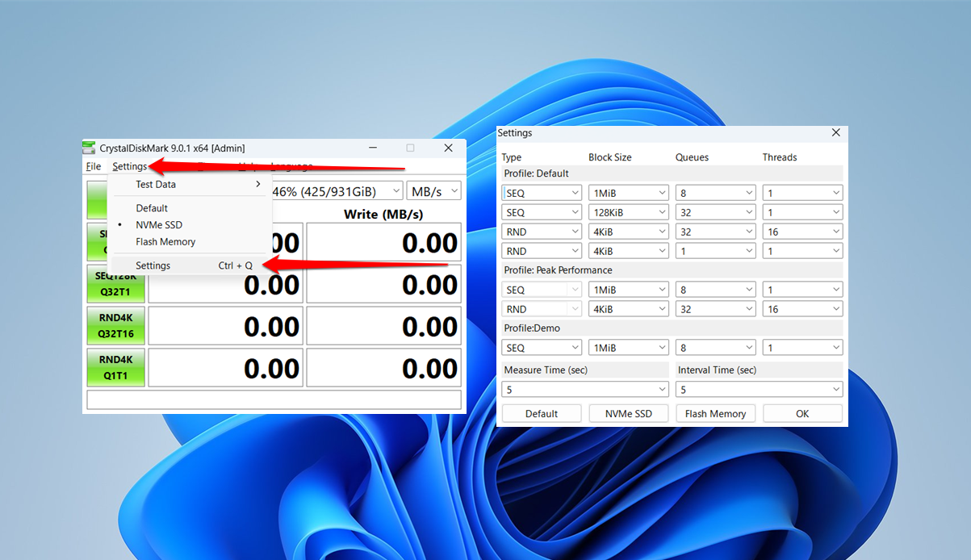Open the Measure Time dropdown

click(584, 389)
